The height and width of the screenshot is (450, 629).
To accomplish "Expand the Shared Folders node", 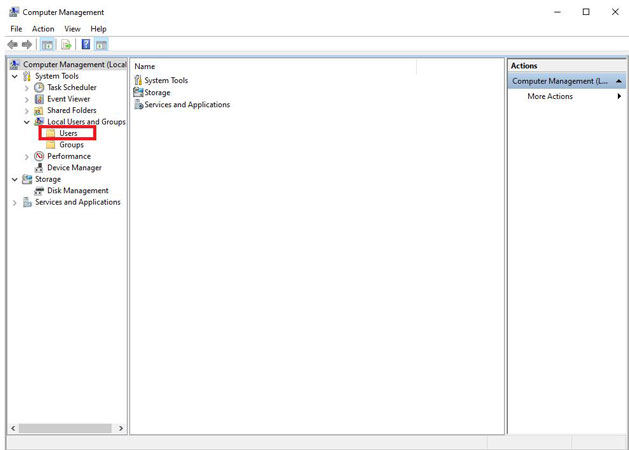I will point(26,110).
